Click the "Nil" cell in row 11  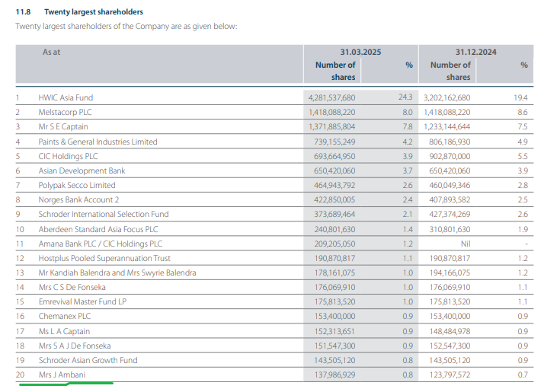[x=466, y=244]
